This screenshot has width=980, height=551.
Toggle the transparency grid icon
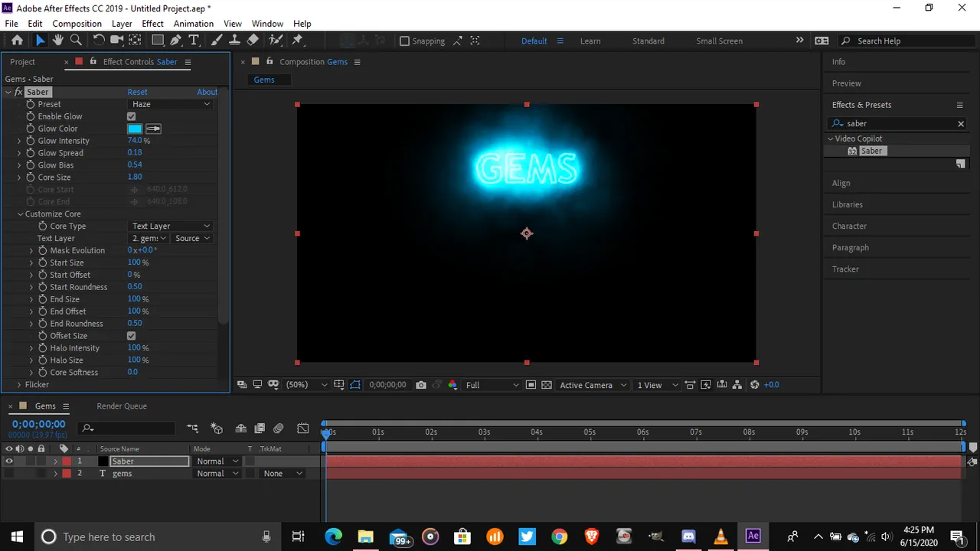click(x=547, y=385)
